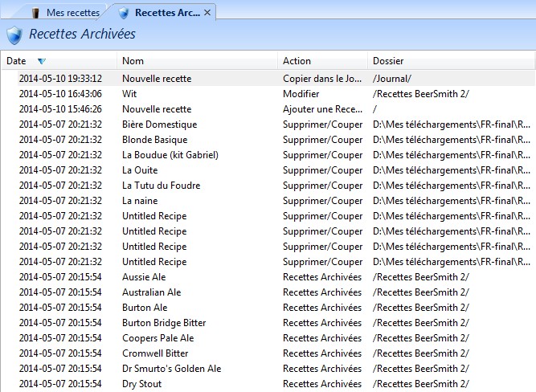The width and height of the screenshot is (536, 392).
Task: Click the beer glass icon on Mes recettes tab
Action: click(x=36, y=13)
